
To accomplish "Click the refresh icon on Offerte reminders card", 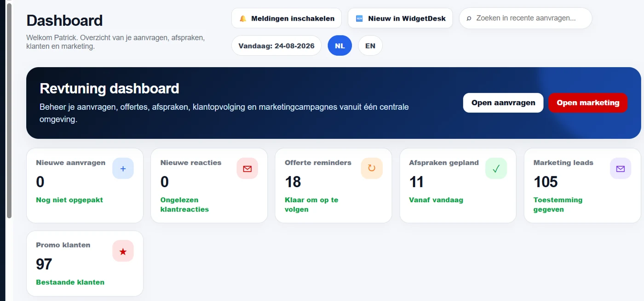I will click(372, 169).
